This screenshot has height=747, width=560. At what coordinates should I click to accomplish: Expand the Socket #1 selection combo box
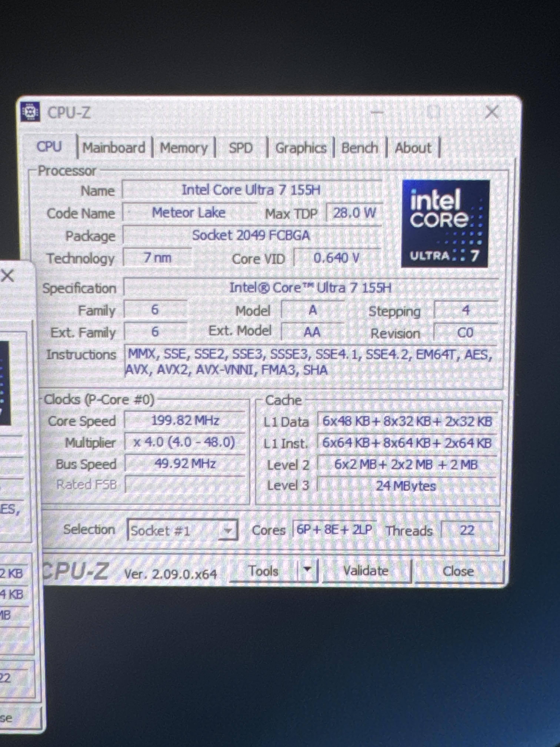[x=228, y=531]
